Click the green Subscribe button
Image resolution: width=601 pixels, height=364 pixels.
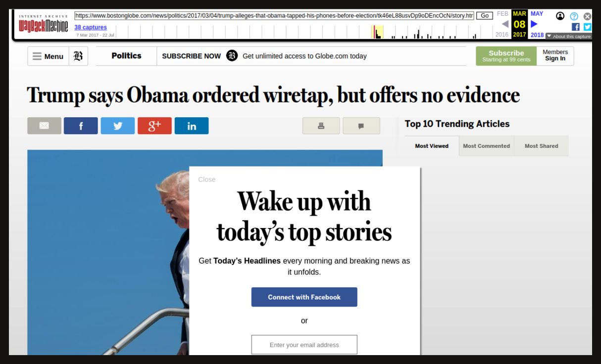click(x=506, y=56)
